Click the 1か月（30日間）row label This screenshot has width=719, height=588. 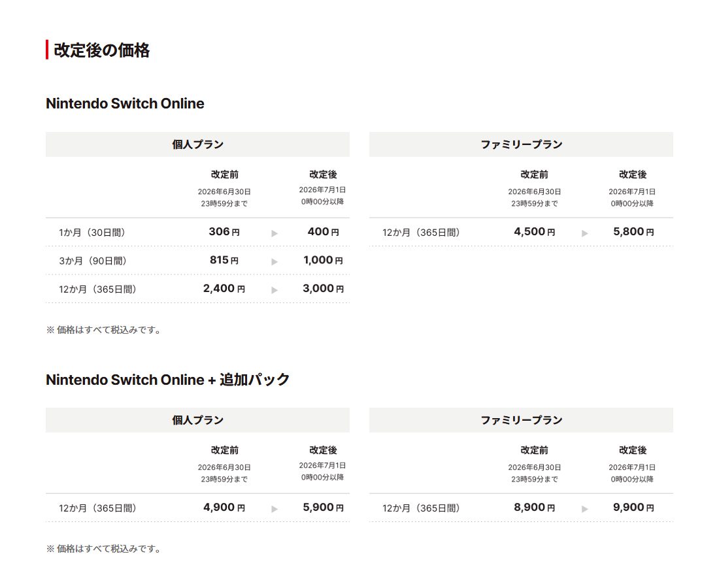click(92, 233)
